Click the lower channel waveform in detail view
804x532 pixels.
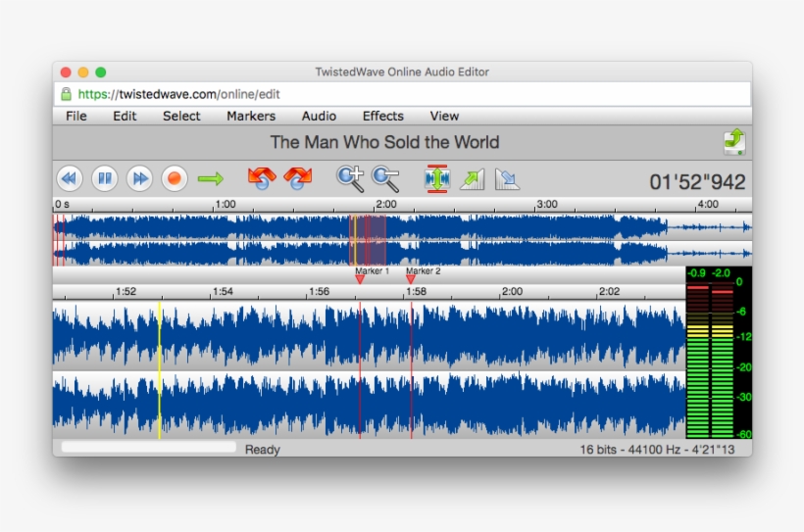click(370, 405)
